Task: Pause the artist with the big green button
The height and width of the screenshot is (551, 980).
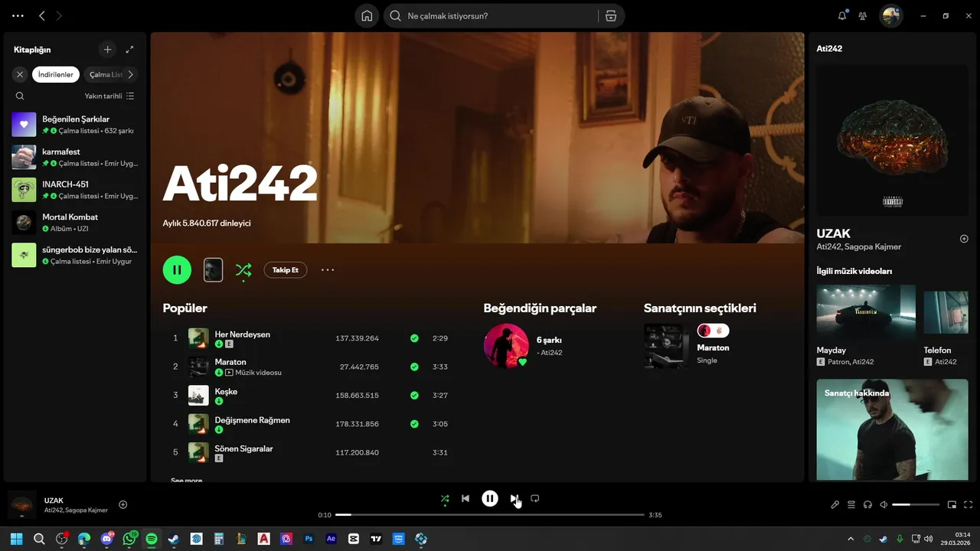Action: (177, 269)
